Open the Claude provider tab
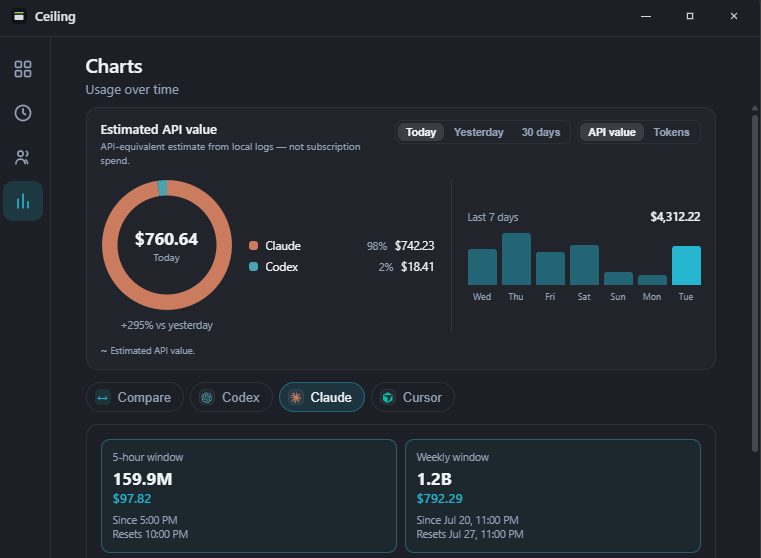This screenshot has height=558, width=761. tap(322, 397)
